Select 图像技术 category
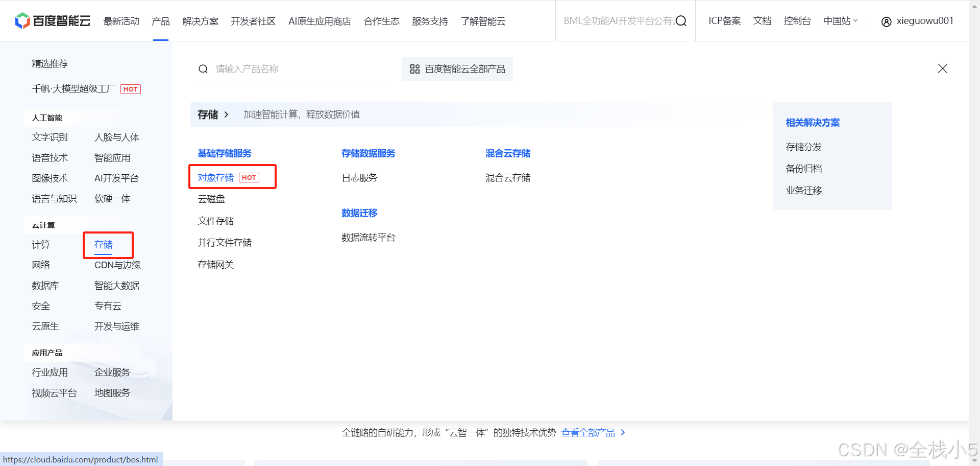This screenshot has width=980, height=466. coord(50,178)
